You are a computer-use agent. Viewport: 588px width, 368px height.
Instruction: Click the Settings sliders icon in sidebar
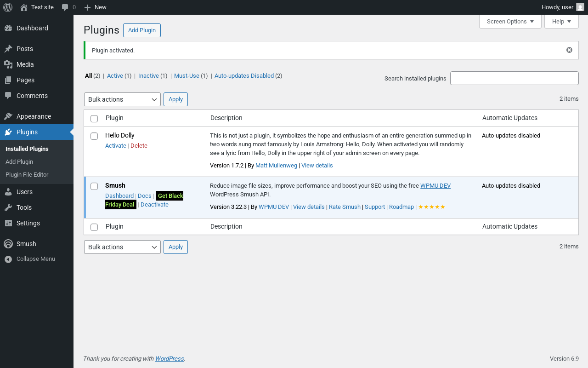tap(8, 223)
